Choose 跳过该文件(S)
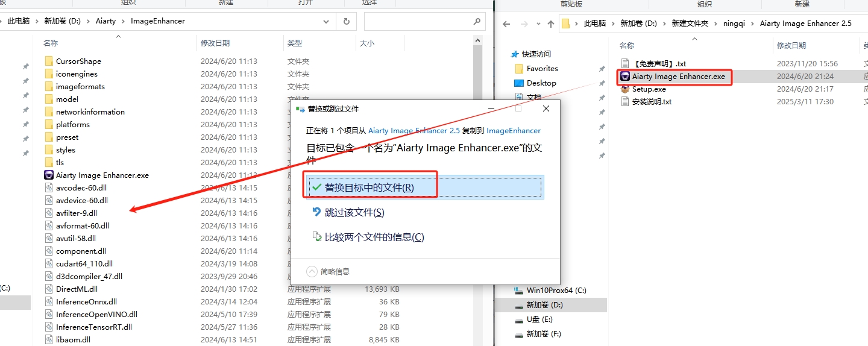The width and height of the screenshot is (868, 346). (x=354, y=212)
